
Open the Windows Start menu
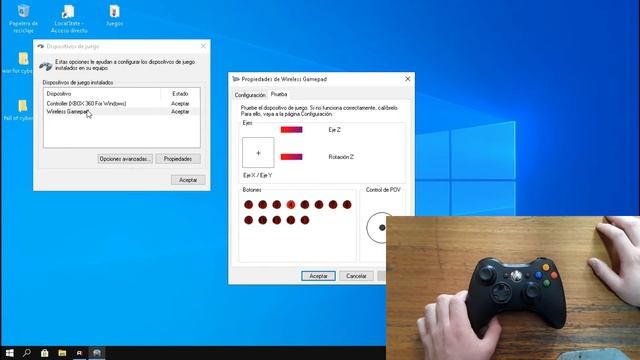click(x=9, y=353)
